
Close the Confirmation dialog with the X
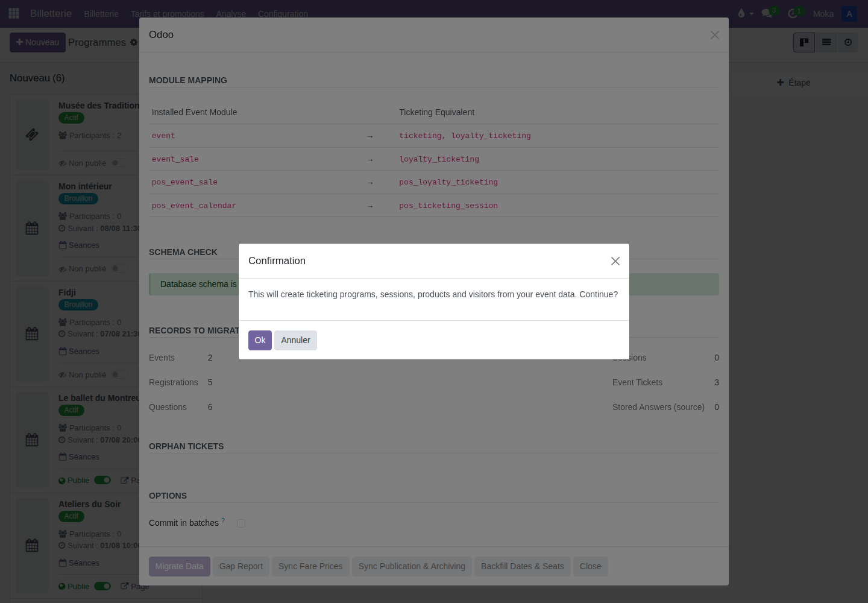615,261
